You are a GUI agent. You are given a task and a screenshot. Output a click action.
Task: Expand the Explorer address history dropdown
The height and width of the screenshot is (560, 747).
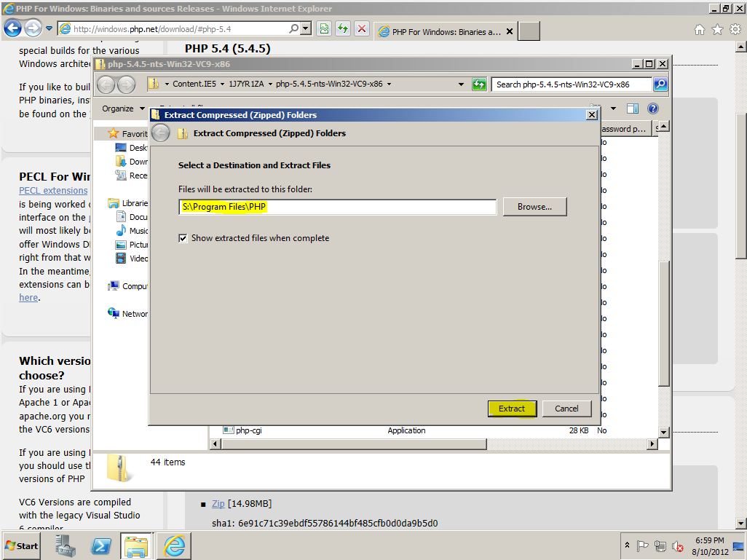click(461, 84)
